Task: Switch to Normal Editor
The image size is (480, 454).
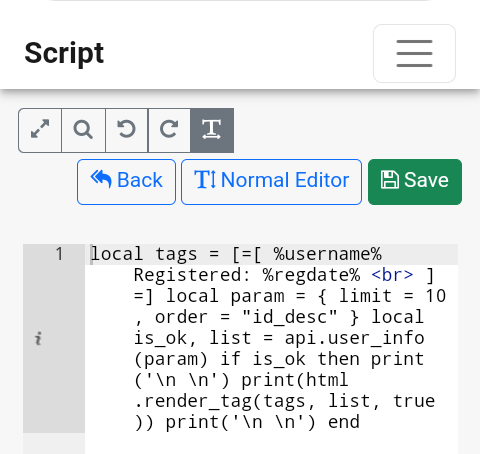Action: click(x=271, y=182)
